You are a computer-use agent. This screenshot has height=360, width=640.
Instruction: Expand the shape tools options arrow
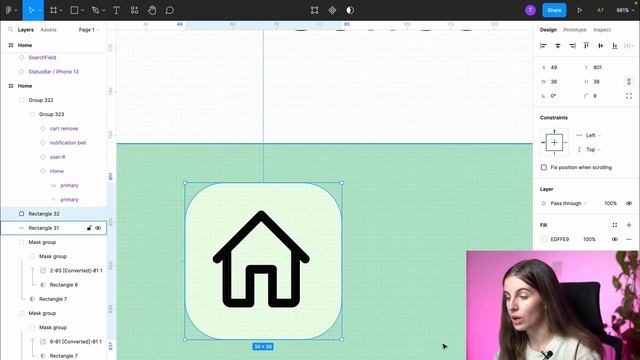click(82, 11)
